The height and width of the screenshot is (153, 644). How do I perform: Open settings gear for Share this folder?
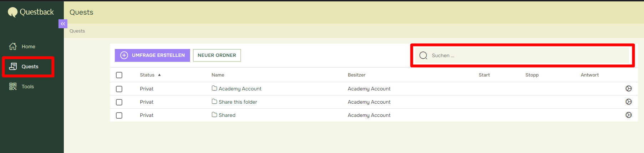point(629,102)
